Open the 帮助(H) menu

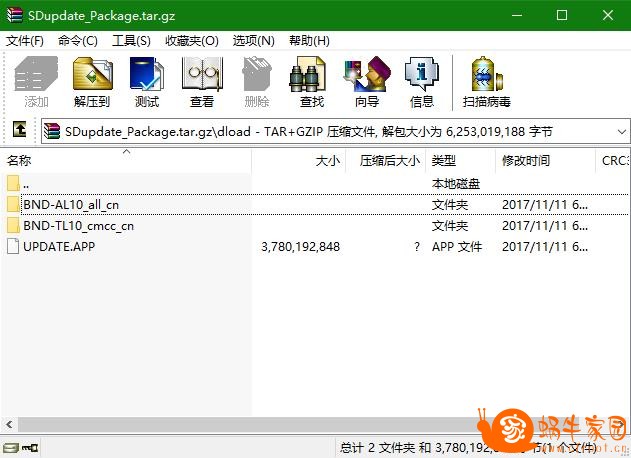point(309,41)
